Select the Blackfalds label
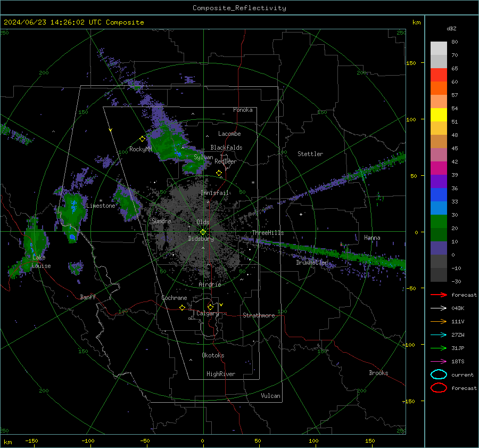 click(226, 148)
